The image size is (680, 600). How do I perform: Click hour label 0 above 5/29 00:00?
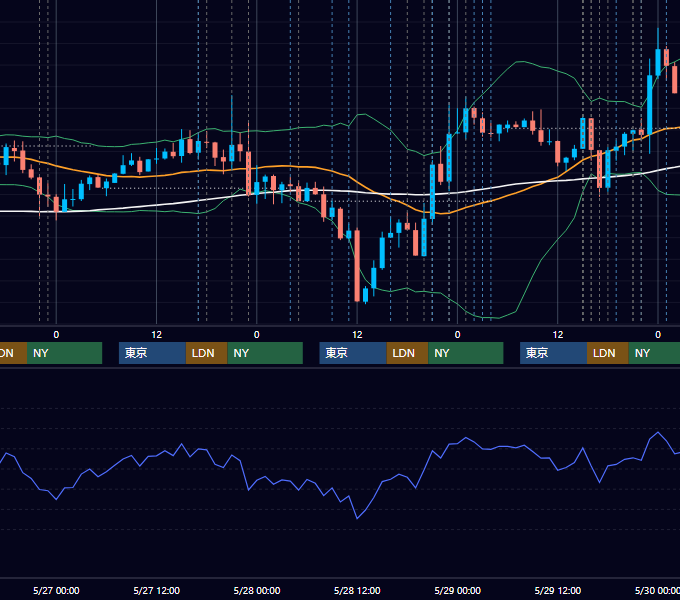(458, 335)
